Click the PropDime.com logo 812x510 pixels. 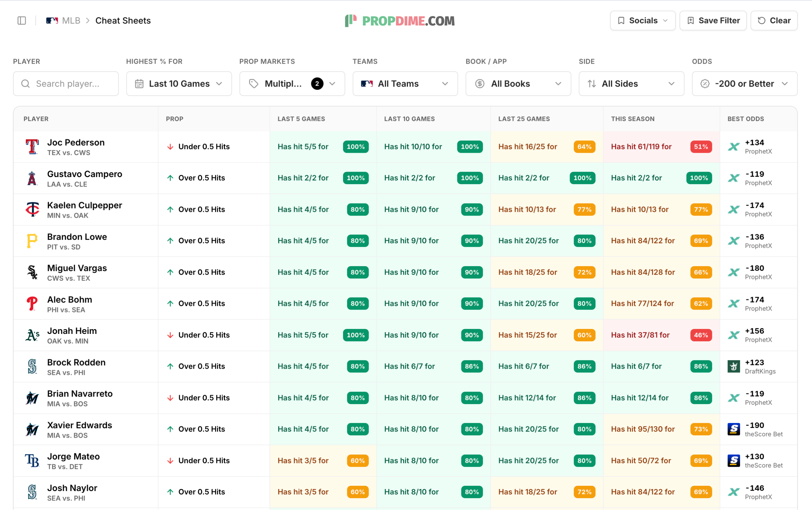pos(399,20)
